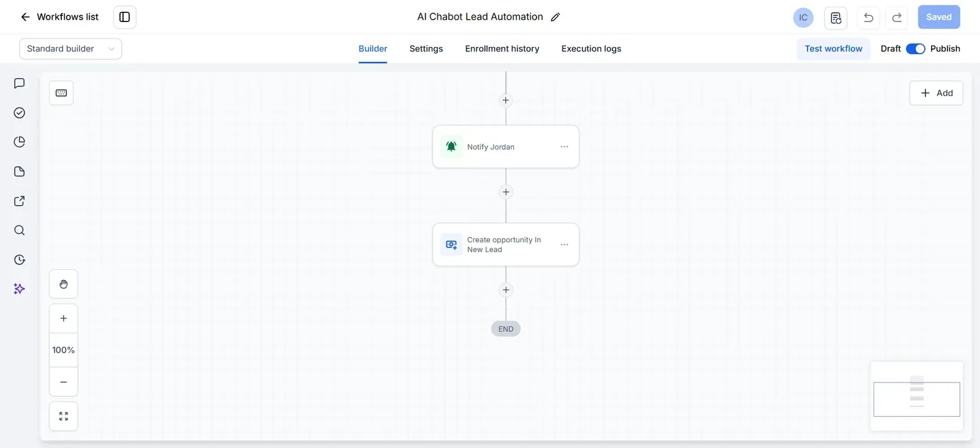This screenshot has height=448, width=980.
Task: Open keyboard shortcuts icon on canvas
Action: (61, 93)
